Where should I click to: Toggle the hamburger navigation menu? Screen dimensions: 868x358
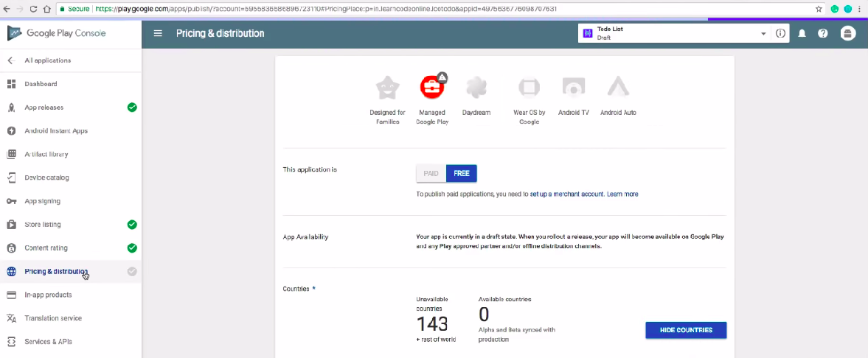(158, 34)
